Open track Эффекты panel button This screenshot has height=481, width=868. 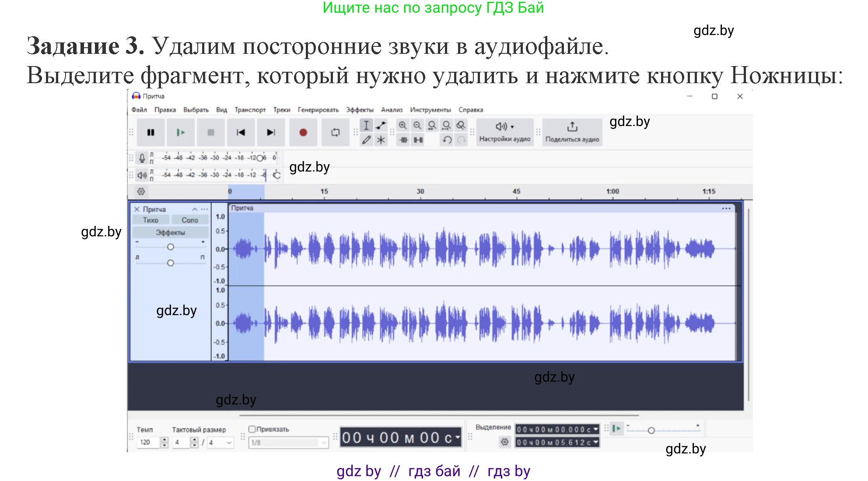point(170,232)
